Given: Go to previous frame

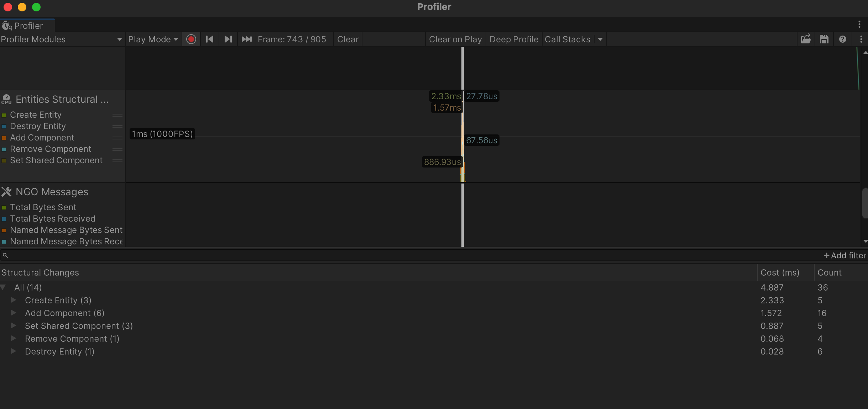Looking at the screenshot, I should coord(210,39).
